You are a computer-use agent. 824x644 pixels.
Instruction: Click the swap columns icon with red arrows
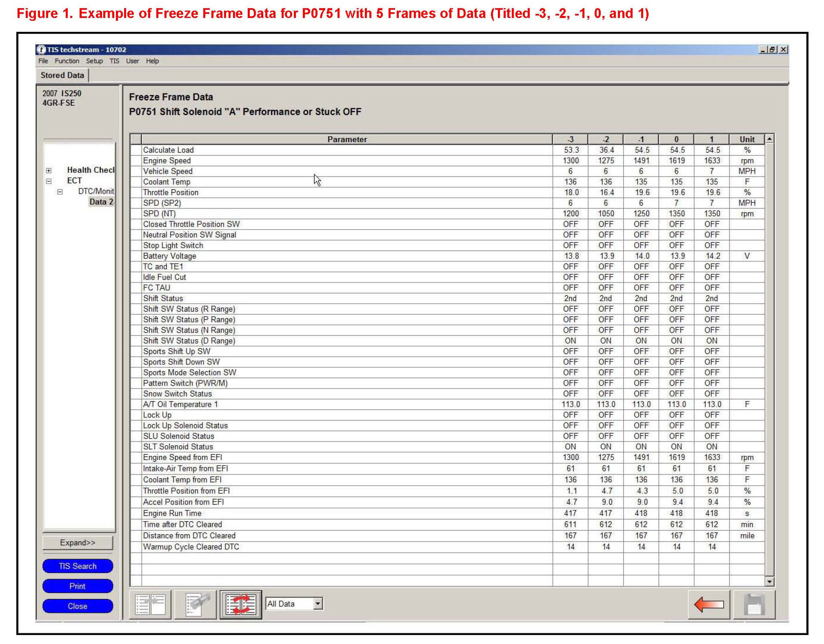coord(241,605)
